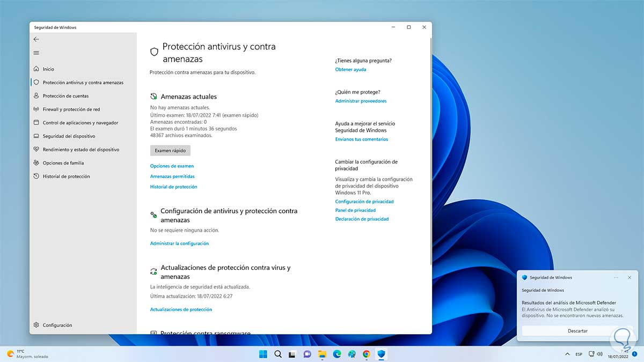Open Actualizaciones de protección link

coord(181,309)
